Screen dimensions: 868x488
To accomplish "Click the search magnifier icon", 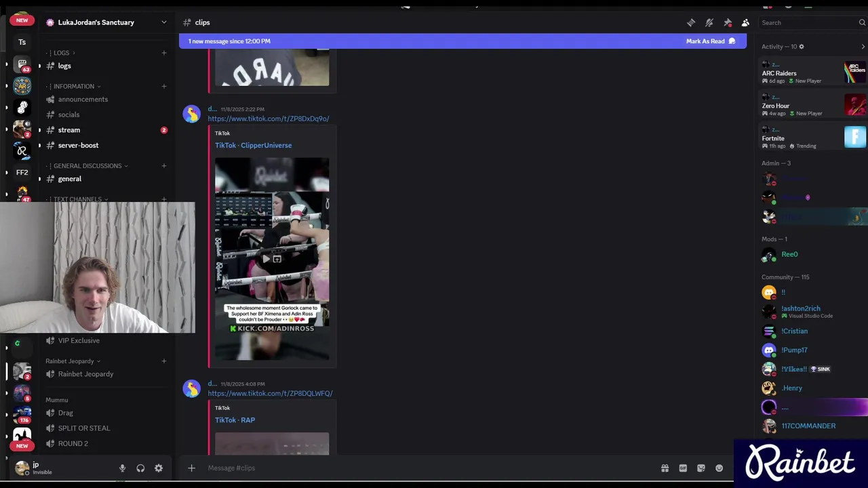I will click(862, 22).
